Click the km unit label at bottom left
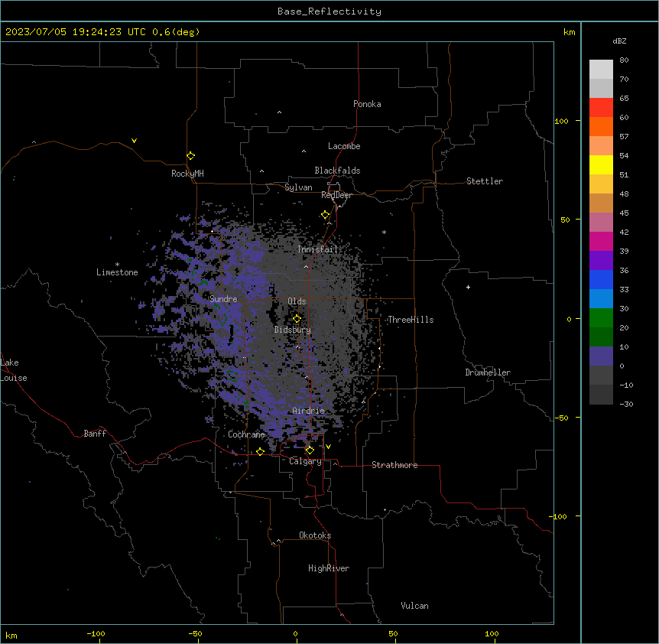 (11, 635)
